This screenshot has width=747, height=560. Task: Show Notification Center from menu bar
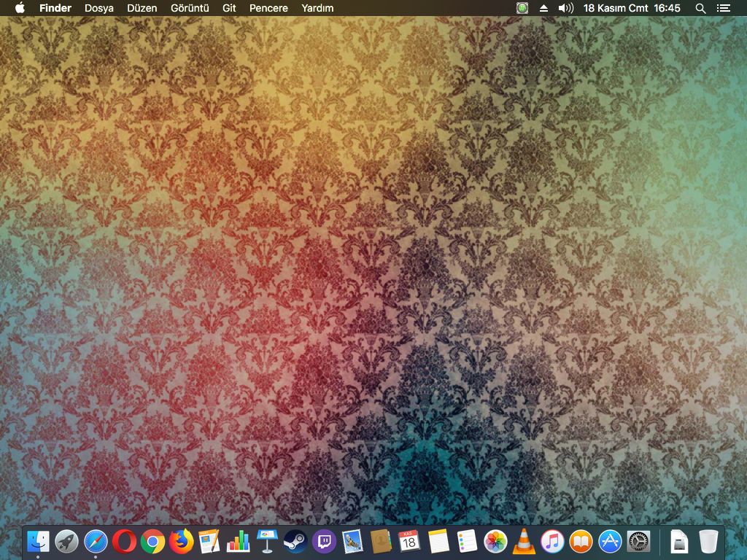723,8
